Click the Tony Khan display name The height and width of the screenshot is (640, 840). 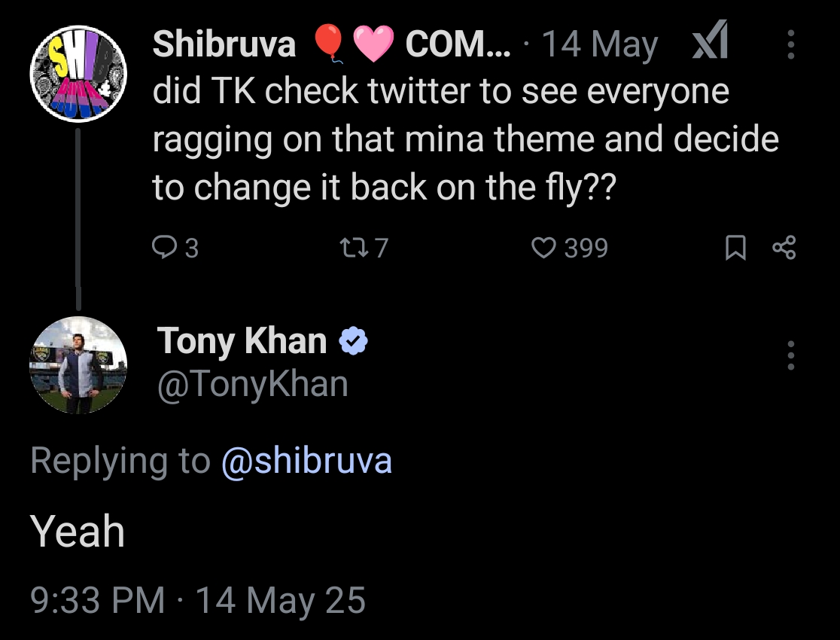pyautogui.click(x=242, y=342)
